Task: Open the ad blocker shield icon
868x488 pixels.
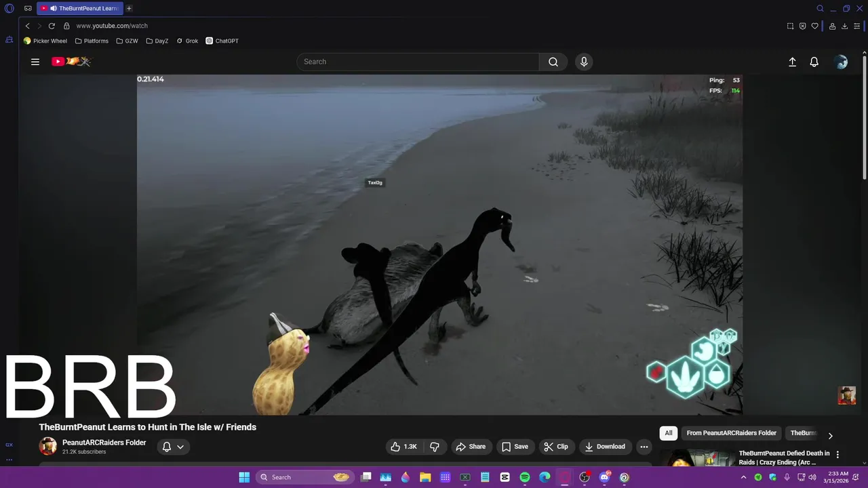Action: (803, 26)
